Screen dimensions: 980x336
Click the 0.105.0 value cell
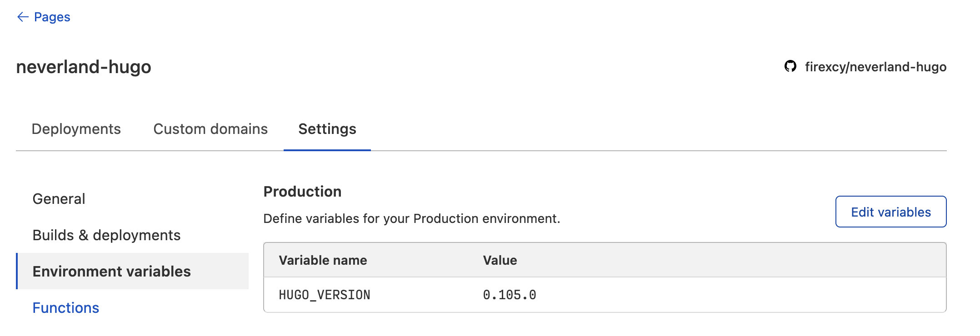[509, 295]
